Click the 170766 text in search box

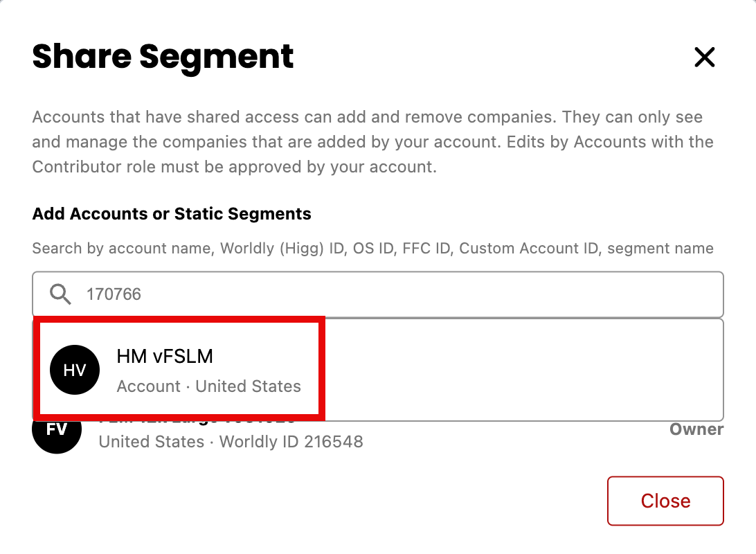114,294
